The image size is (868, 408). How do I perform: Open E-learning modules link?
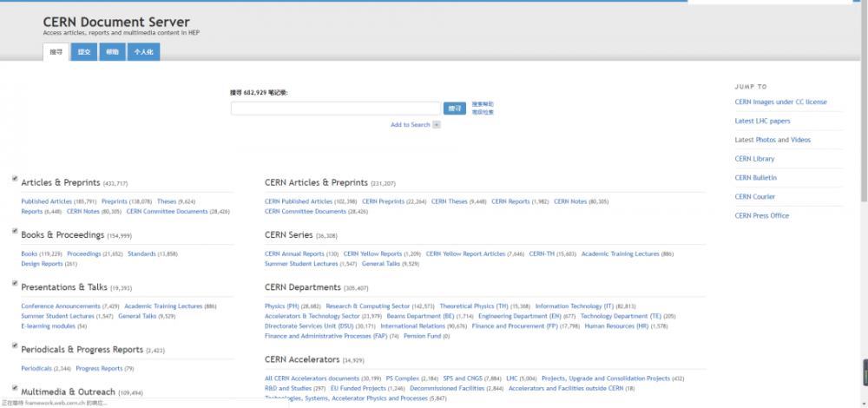click(48, 326)
